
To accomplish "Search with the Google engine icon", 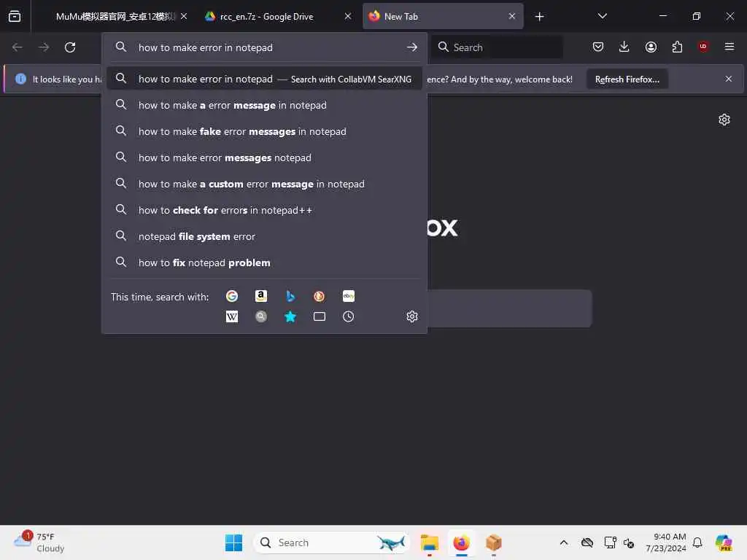I will point(232,296).
